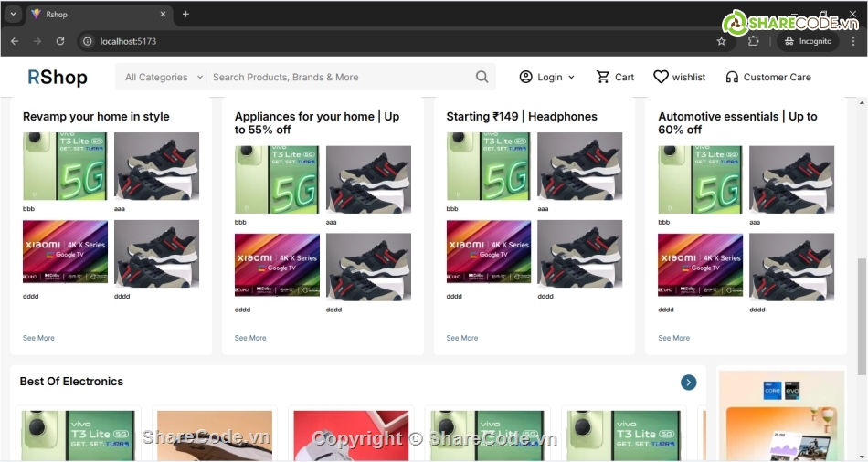Viewport: 868px width, 462px height.
Task: Open Xiaomi TV thumbnail in Headphones card
Action: [x=489, y=252]
